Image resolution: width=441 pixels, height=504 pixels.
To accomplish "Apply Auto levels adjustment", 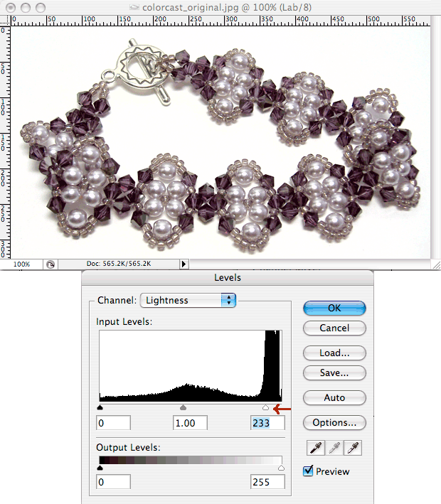I will tap(334, 397).
